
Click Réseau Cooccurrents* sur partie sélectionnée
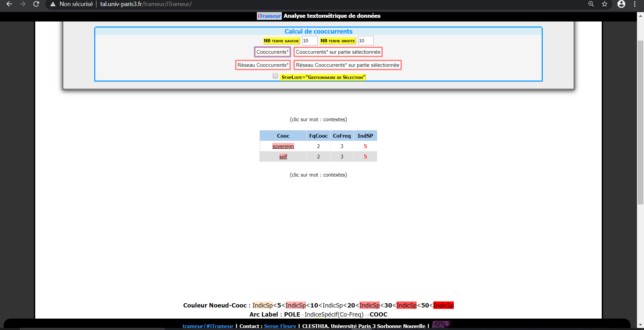pos(347,65)
